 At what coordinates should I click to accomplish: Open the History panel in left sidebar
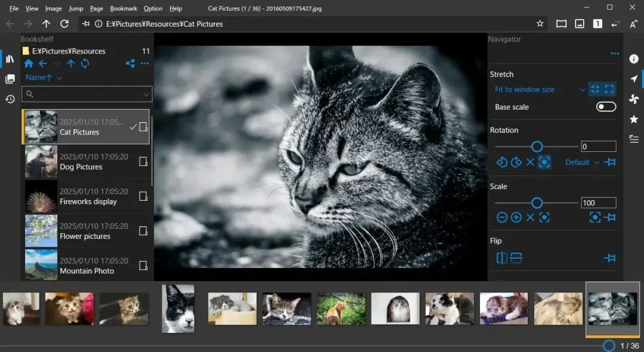click(x=10, y=99)
